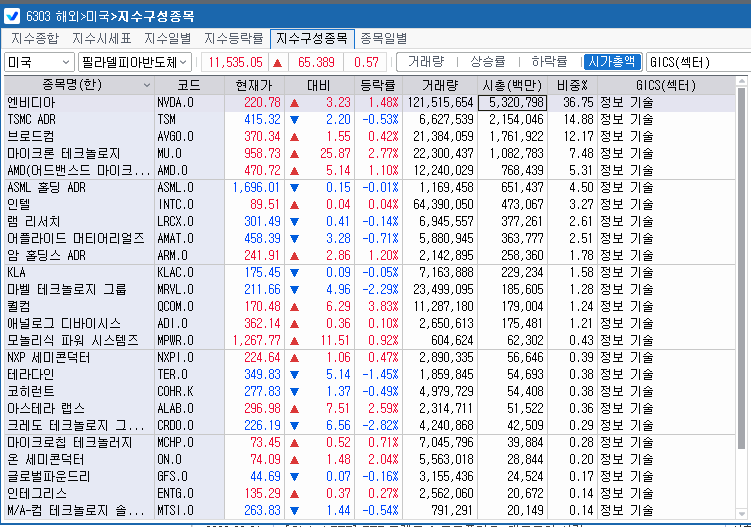Click the 5,320,798 market cap cell
The height and width of the screenshot is (527, 751).
click(512, 103)
